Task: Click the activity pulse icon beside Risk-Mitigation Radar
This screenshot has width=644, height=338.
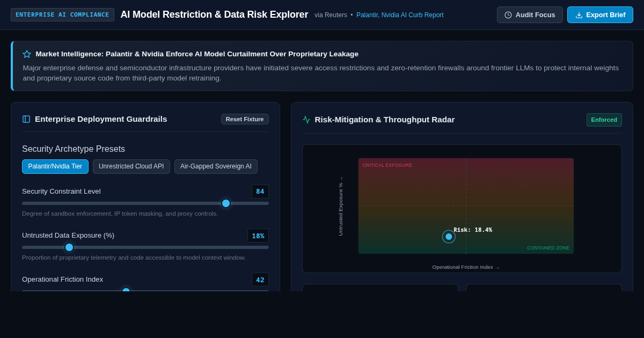Action: pos(306,120)
